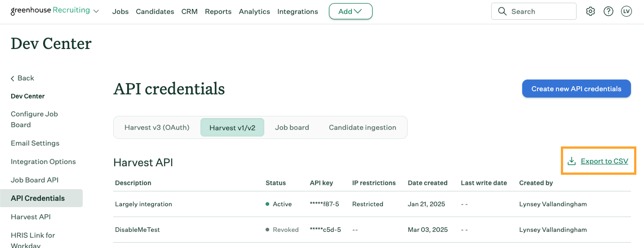Open Email Settings in the sidebar
This screenshot has height=248, width=644.
pos(35,143)
